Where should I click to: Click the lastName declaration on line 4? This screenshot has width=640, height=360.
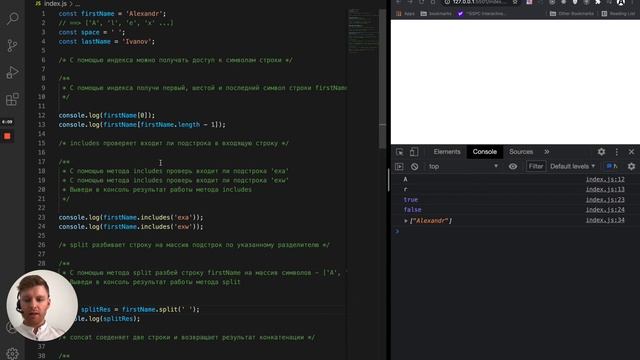pyautogui.click(x=107, y=42)
